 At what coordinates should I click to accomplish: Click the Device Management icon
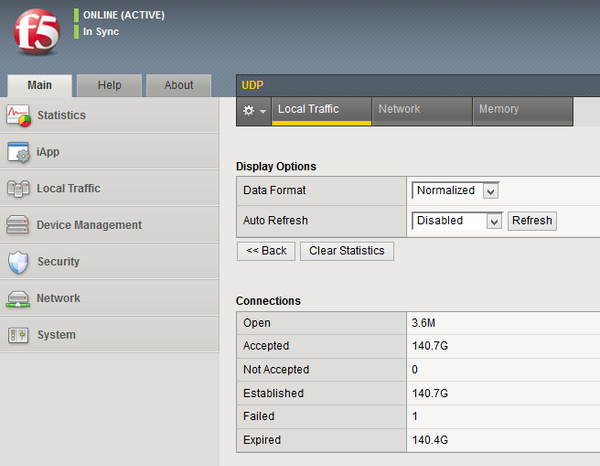point(19,225)
